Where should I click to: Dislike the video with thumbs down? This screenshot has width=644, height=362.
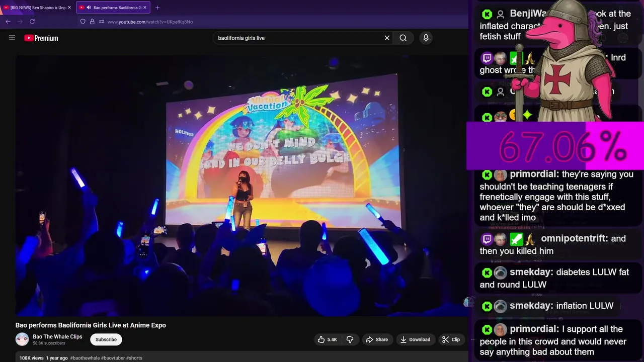click(350, 339)
